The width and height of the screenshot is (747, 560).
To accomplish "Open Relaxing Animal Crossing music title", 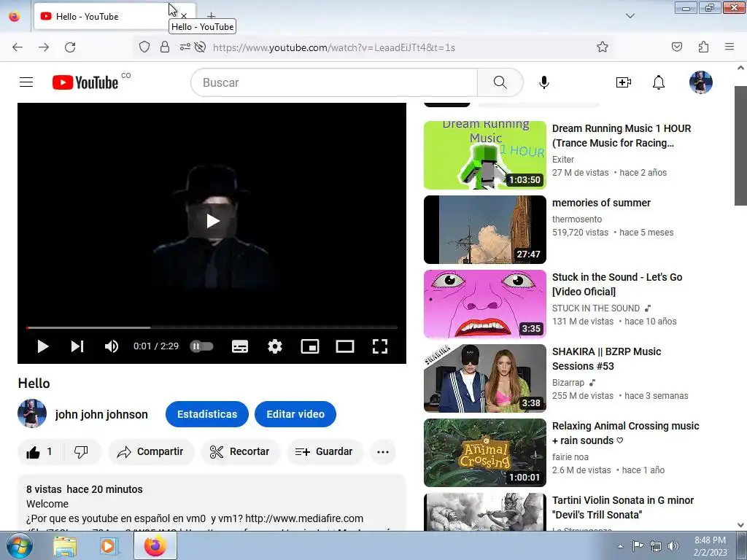I will [x=625, y=433].
